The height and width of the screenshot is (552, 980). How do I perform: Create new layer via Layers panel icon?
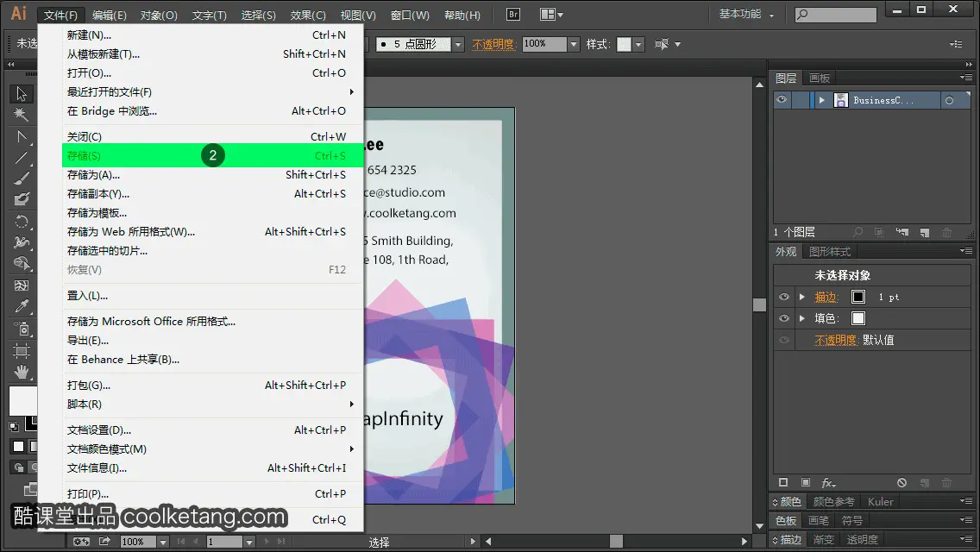[x=925, y=232]
